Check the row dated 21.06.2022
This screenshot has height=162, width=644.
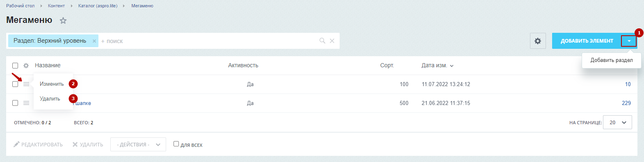click(x=15, y=103)
